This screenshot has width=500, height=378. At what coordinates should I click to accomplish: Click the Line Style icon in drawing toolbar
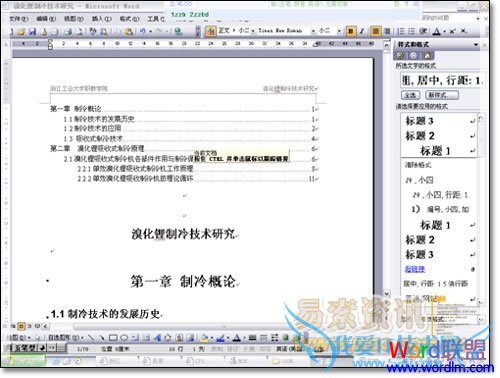253,338
